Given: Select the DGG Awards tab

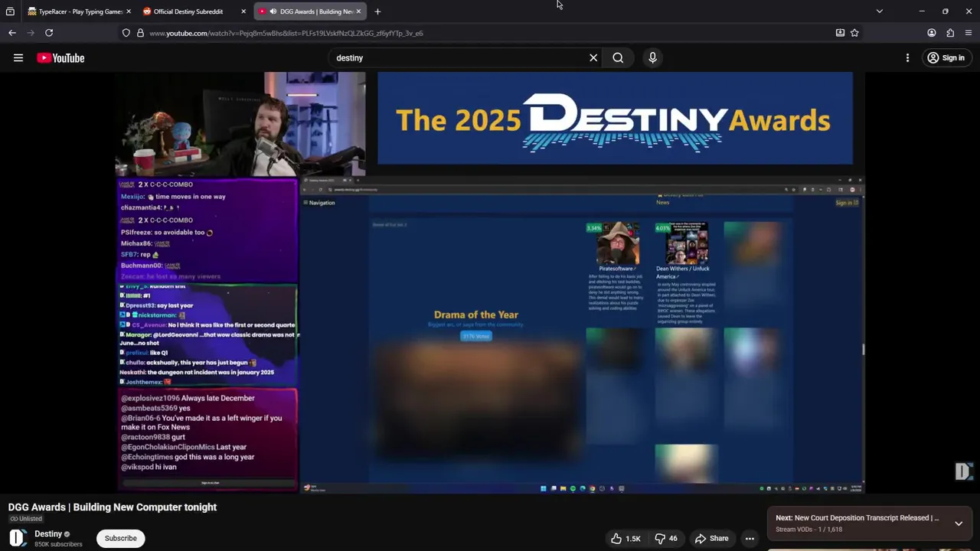Looking at the screenshot, I should click(x=310, y=11).
